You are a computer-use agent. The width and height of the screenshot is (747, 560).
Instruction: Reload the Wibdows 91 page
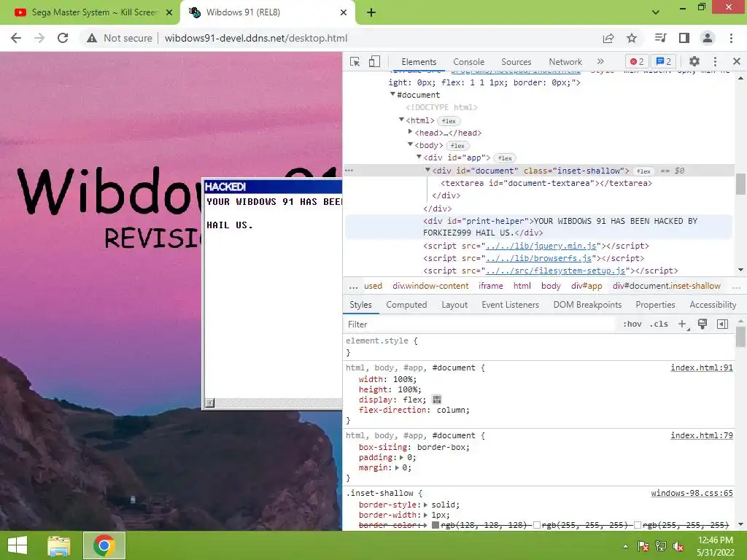tap(63, 38)
